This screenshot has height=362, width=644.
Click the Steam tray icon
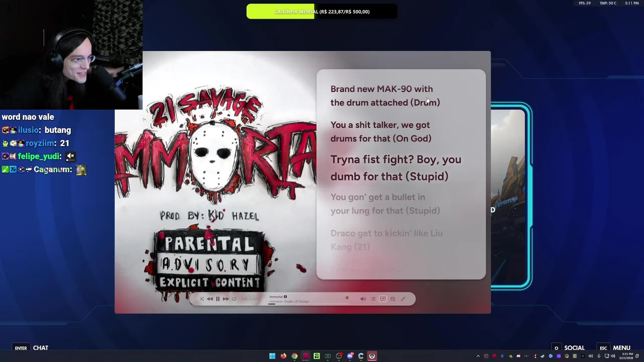tap(542, 356)
